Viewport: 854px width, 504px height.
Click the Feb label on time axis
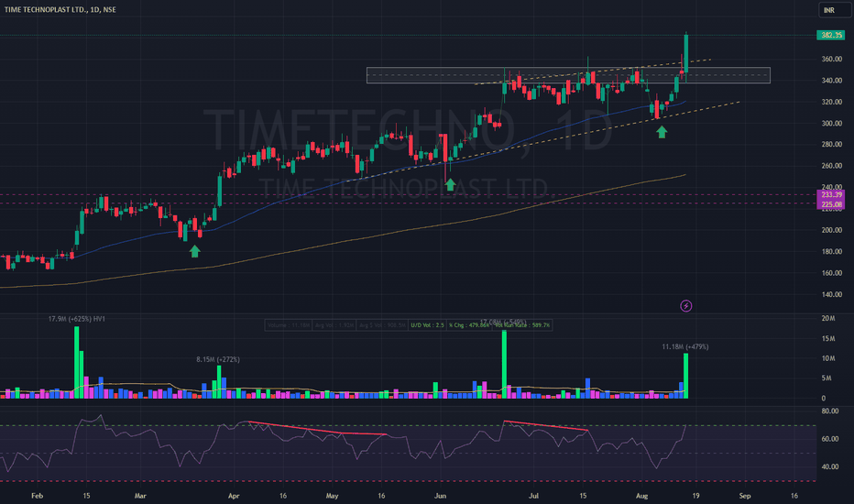[x=37, y=496]
